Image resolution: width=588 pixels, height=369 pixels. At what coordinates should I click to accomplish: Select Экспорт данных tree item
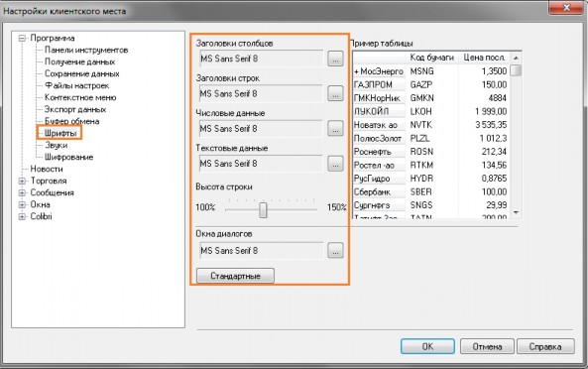tap(75, 109)
